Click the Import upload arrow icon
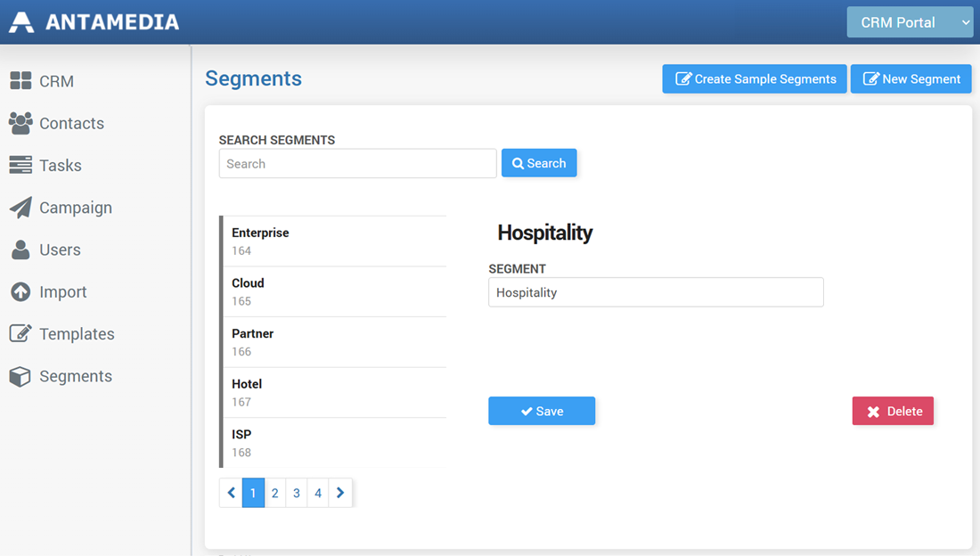The image size is (980, 556). [20, 292]
